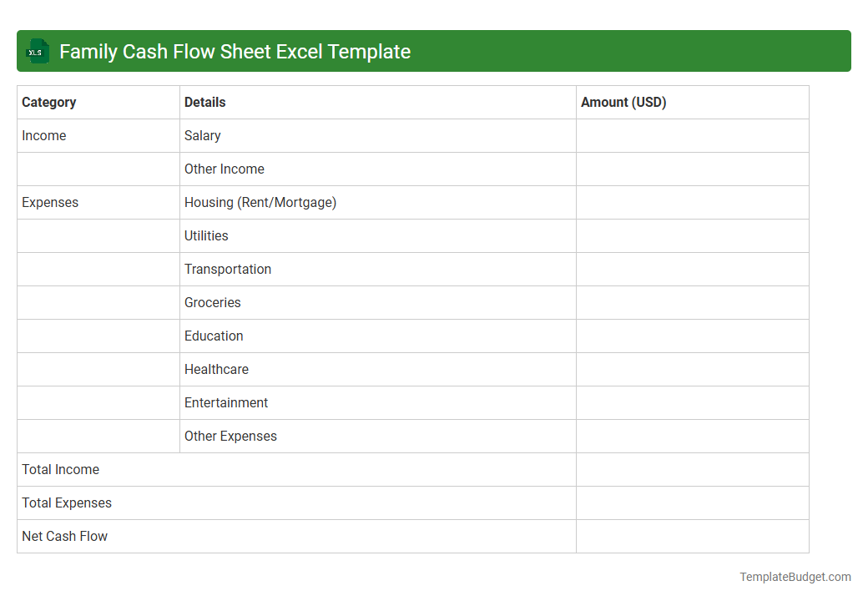Click the Transportation cell
The image size is (868, 601).
coord(228,269)
